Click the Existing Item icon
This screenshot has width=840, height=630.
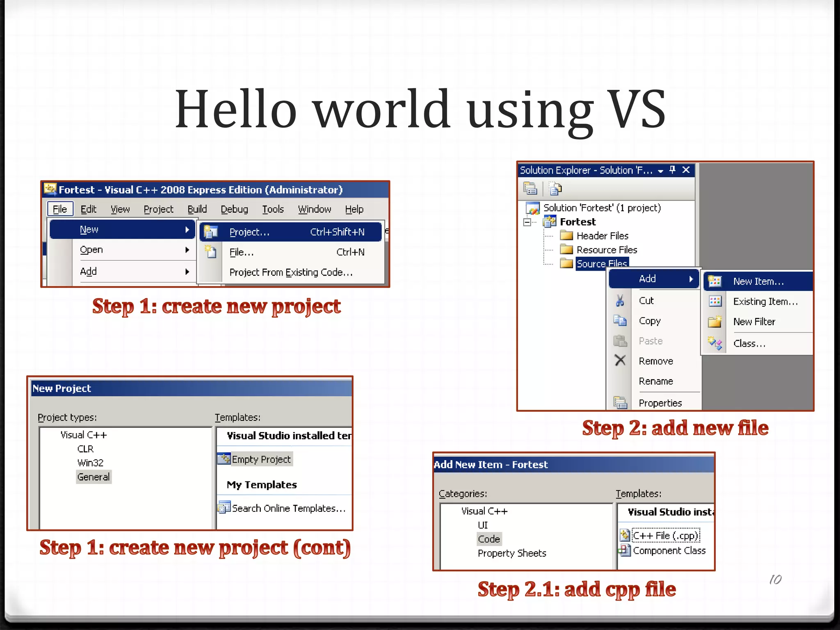point(715,301)
